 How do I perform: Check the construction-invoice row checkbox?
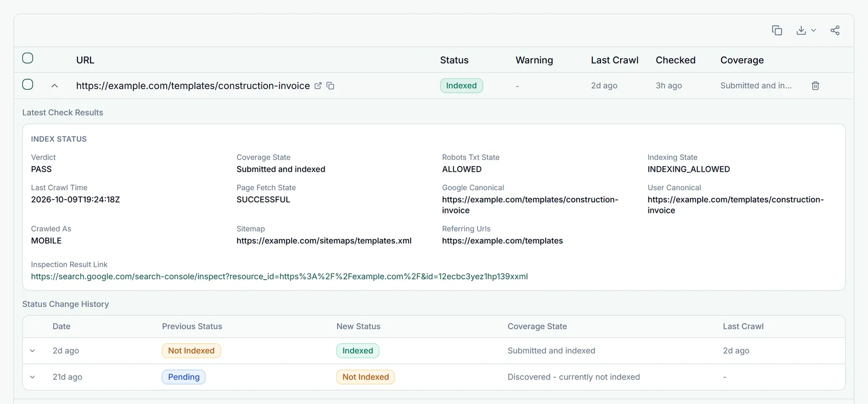28,84
